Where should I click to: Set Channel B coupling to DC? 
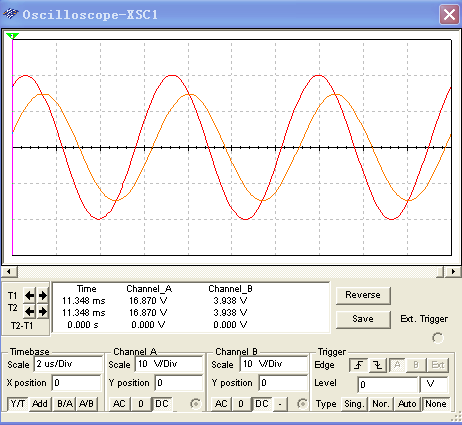coord(262,404)
